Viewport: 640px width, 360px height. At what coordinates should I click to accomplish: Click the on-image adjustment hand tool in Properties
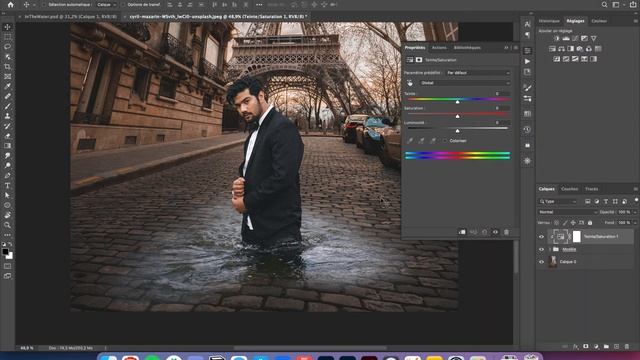(x=410, y=83)
